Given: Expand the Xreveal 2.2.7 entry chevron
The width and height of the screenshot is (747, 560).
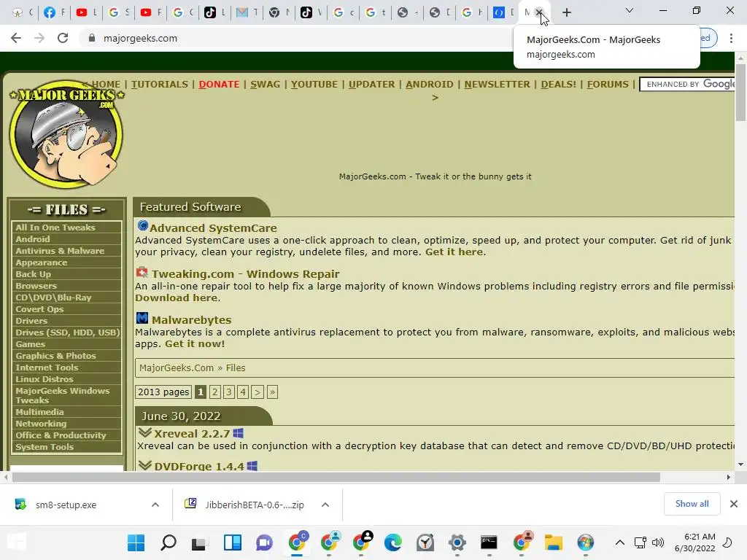Looking at the screenshot, I should 145,433.
